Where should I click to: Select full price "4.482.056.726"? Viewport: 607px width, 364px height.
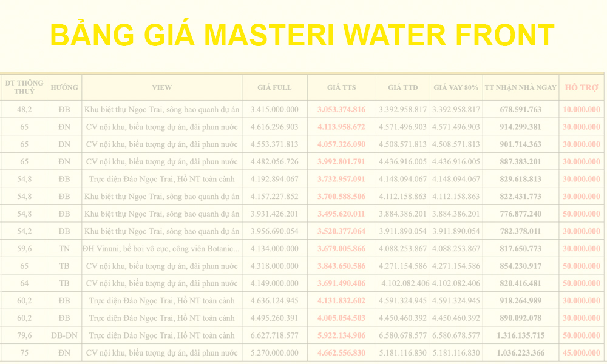[x=274, y=162]
